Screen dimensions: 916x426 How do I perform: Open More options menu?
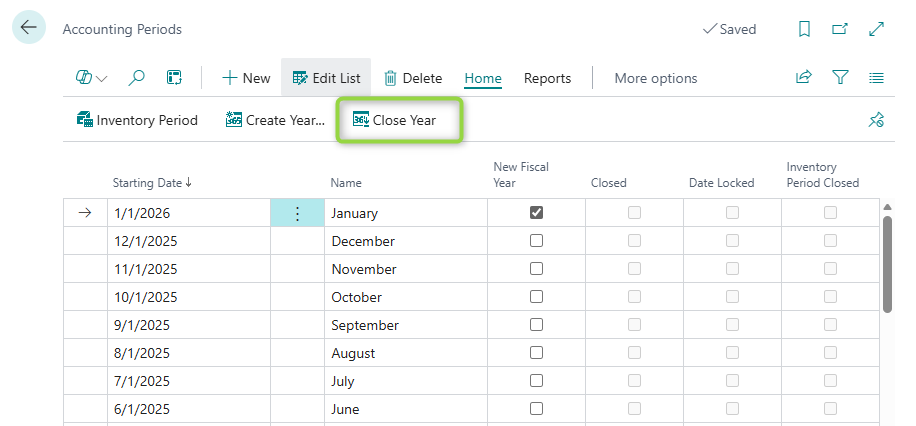coord(655,78)
